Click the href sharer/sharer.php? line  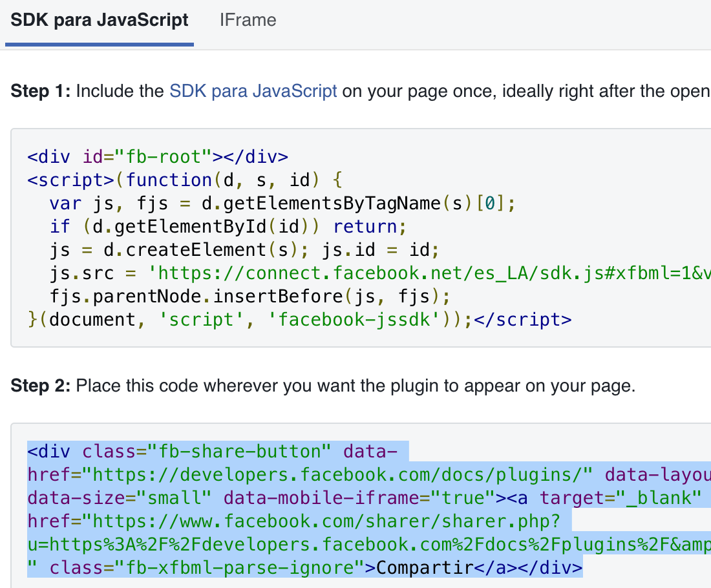point(294,521)
